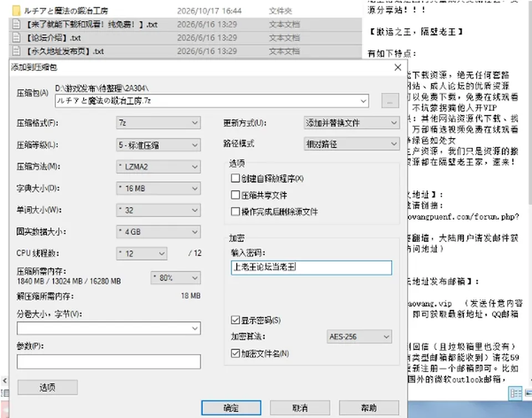
Task: Open 固实数据大小 dropdown showing 4 GB
Action: (x=158, y=232)
